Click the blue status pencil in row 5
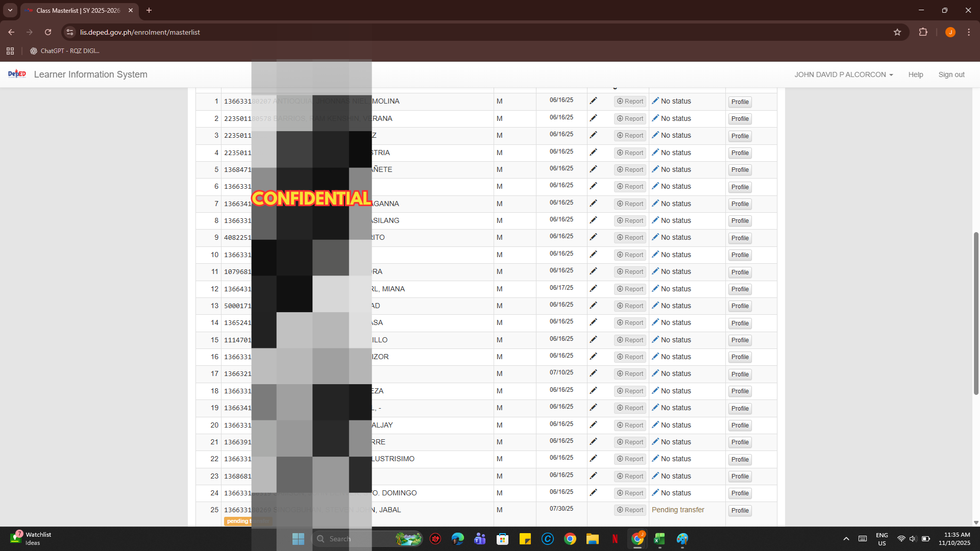This screenshot has height=551, width=980. [x=655, y=169]
